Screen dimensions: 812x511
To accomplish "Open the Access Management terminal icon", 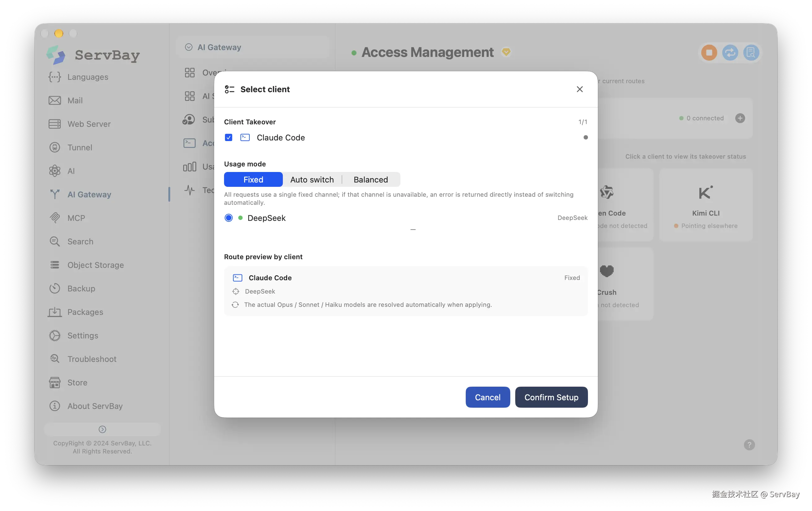I will click(189, 143).
